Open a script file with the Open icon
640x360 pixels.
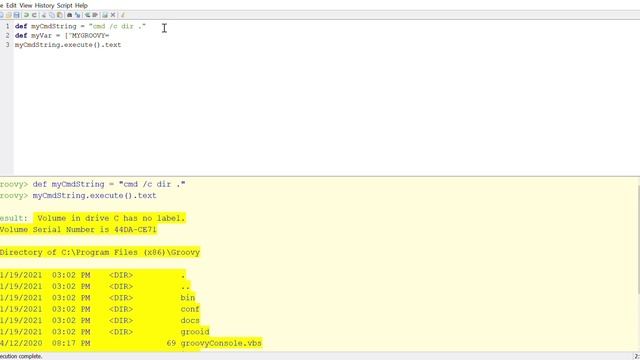(9, 15)
